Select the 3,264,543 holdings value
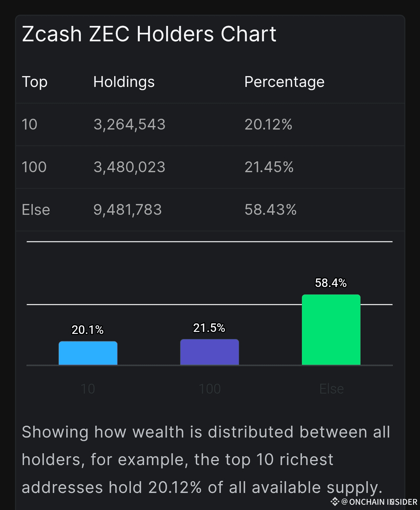 pos(129,125)
